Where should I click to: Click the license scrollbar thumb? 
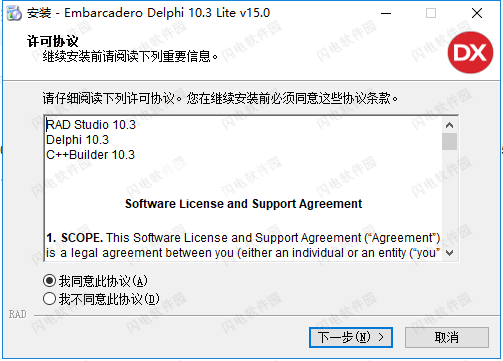click(449, 141)
